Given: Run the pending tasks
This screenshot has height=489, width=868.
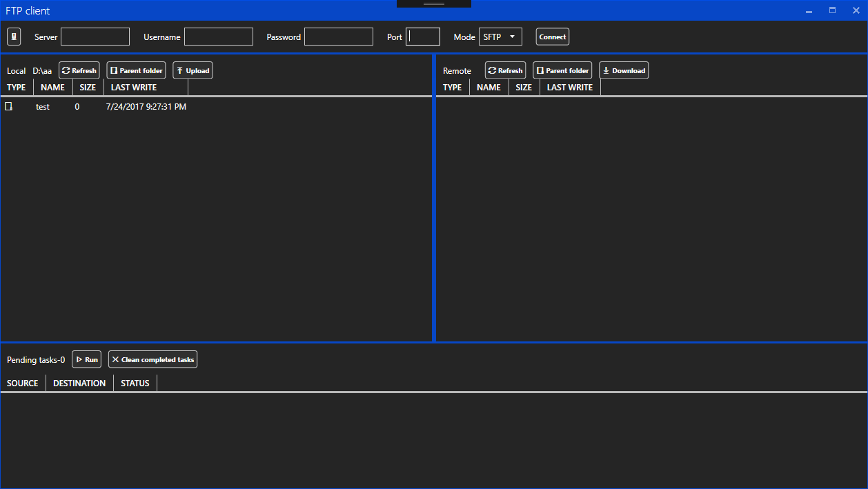Looking at the screenshot, I should (86, 359).
